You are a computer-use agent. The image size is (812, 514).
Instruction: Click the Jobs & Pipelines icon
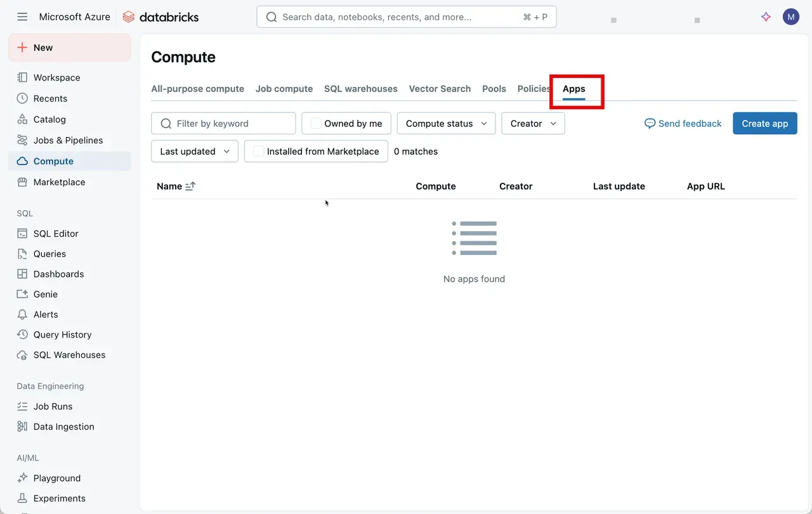22,140
